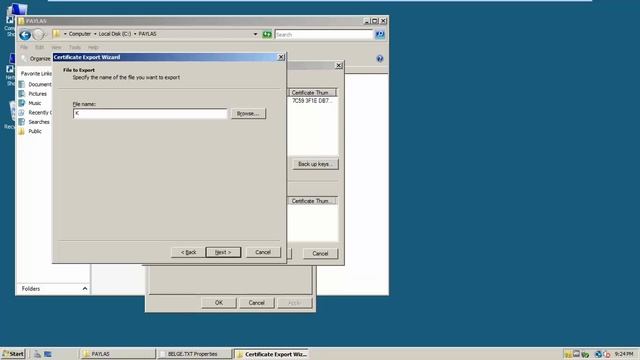640x360 pixels.
Task: Click the Start button
Action: [x=13, y=354]
